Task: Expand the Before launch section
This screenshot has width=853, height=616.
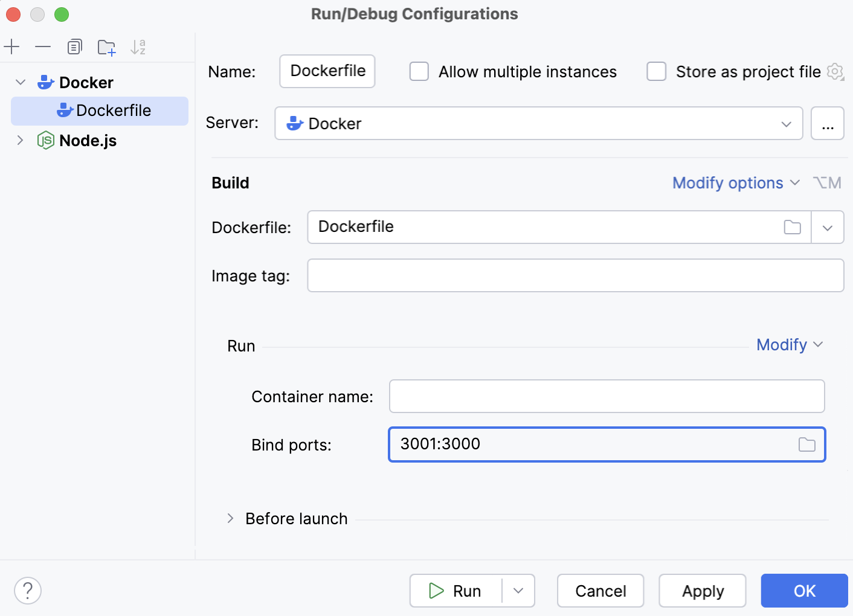Action: (x=230, y=519)
